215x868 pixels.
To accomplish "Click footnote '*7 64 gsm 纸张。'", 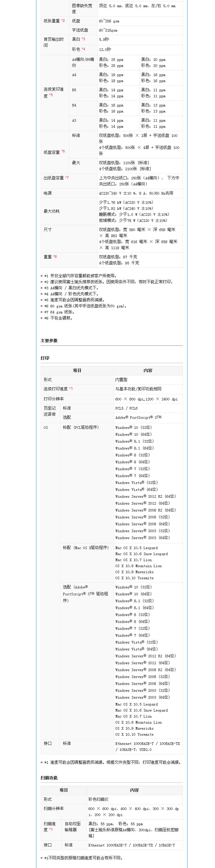I will 59,312.
